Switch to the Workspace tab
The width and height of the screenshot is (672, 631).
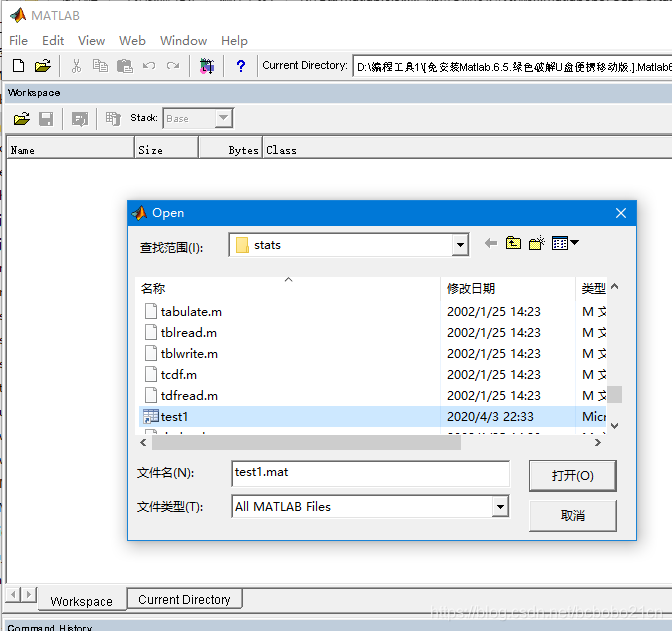tap(81, 601)
